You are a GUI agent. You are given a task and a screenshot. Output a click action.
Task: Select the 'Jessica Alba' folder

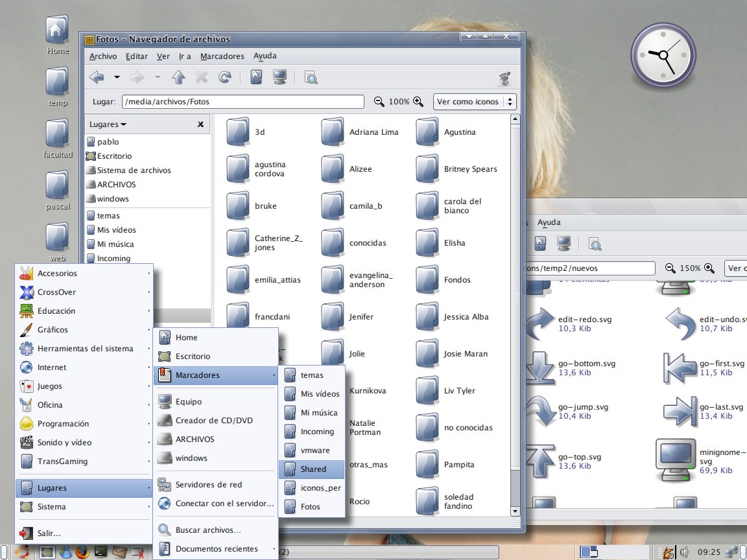pos(453,317)
